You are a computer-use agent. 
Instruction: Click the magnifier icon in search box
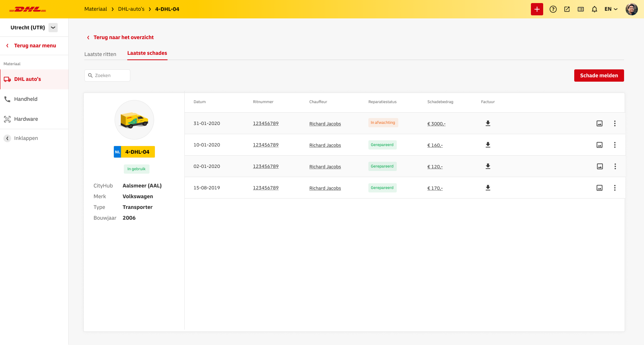90,76
